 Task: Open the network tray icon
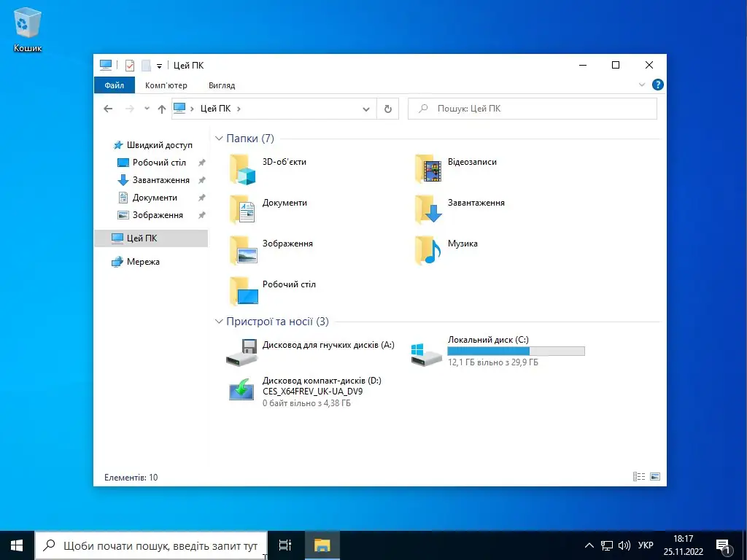[606, 545]
